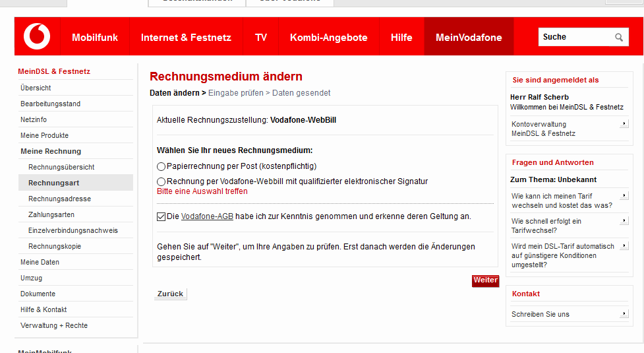Viewport: 644px width, 353px height.
Task: Click 'Bitte eine Auswahl treffen' error text
Action: [202, 191]
